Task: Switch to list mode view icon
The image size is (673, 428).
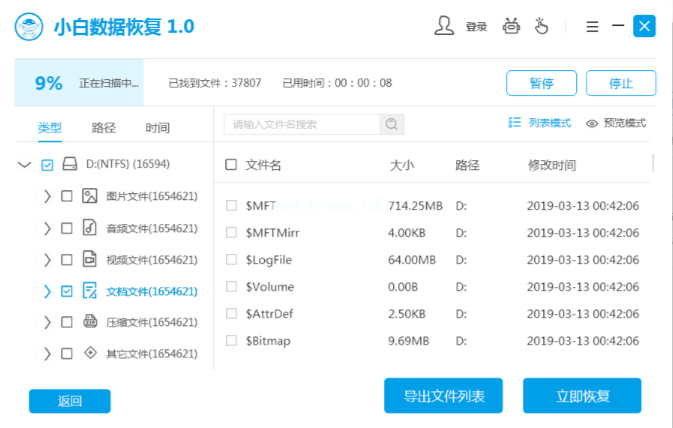Action: 515,123
